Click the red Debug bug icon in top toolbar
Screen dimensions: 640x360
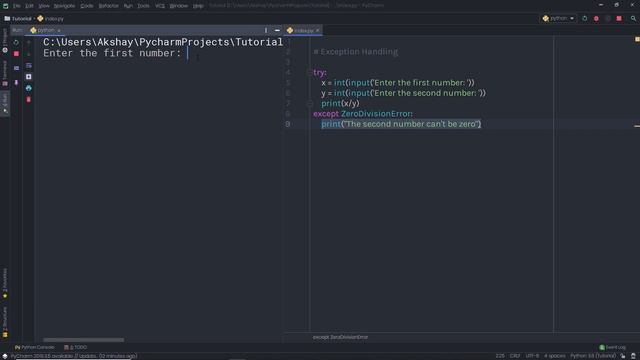tap(596, 18)
